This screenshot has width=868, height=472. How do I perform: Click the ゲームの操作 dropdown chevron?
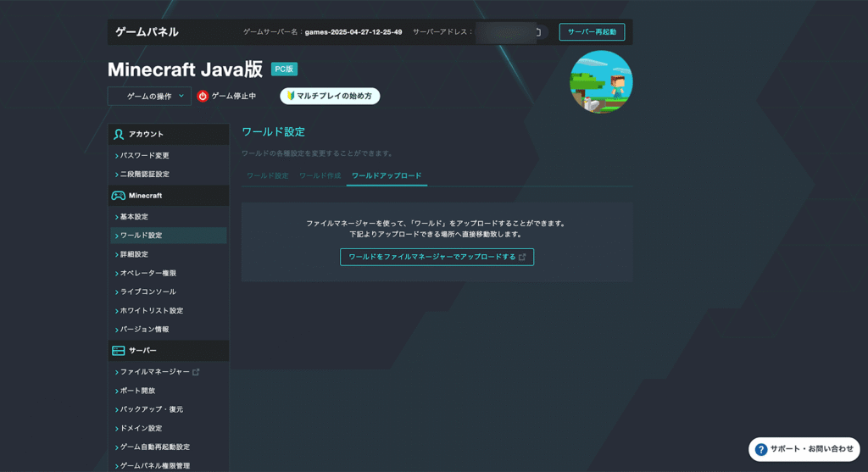click(181, 96)
